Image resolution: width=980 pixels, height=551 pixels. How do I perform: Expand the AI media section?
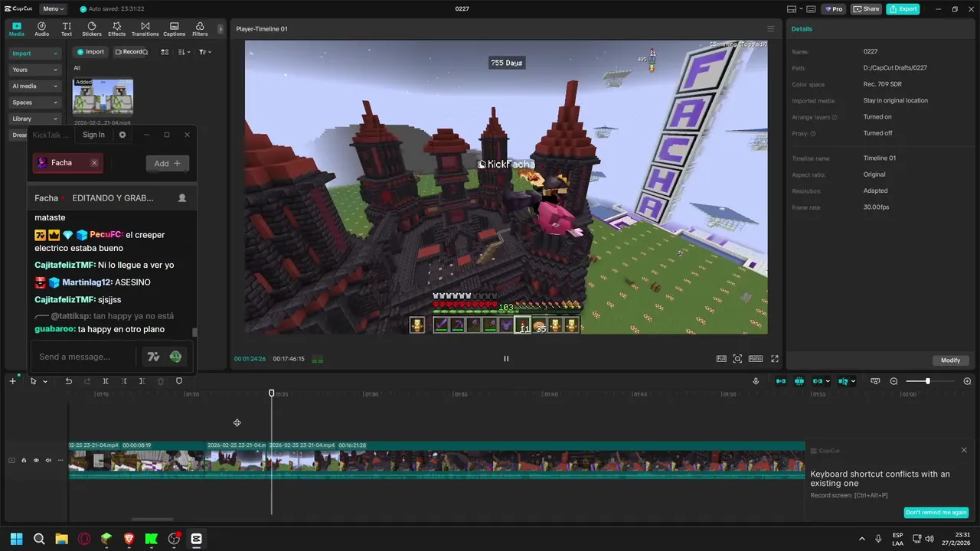tap(34, 86)
